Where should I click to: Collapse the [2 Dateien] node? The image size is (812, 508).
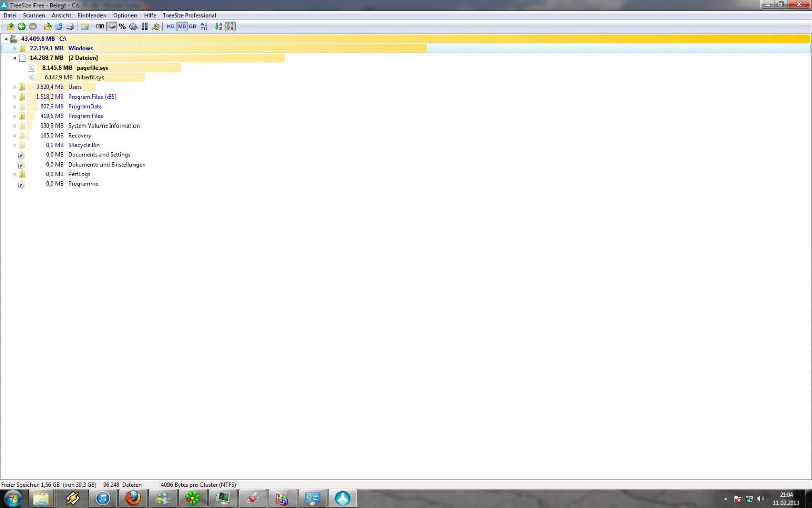pos(15,58)
